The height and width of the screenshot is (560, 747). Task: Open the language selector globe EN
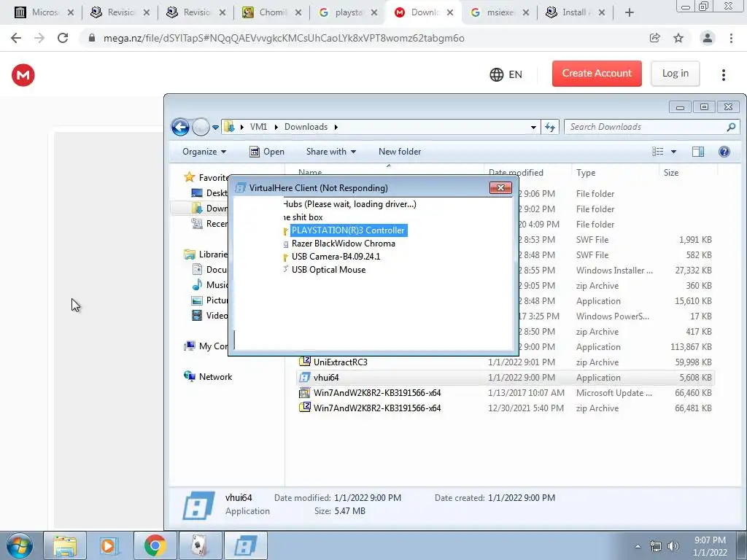(506, 74)
